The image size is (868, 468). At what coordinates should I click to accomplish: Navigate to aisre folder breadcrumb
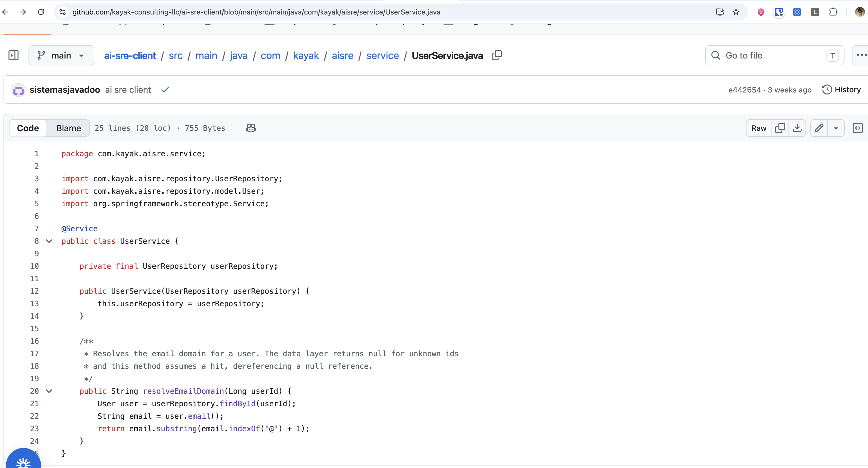[x=343, y=55]
